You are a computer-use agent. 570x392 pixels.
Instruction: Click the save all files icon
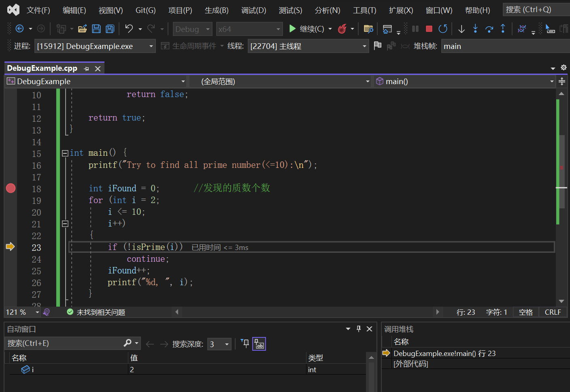110,29
